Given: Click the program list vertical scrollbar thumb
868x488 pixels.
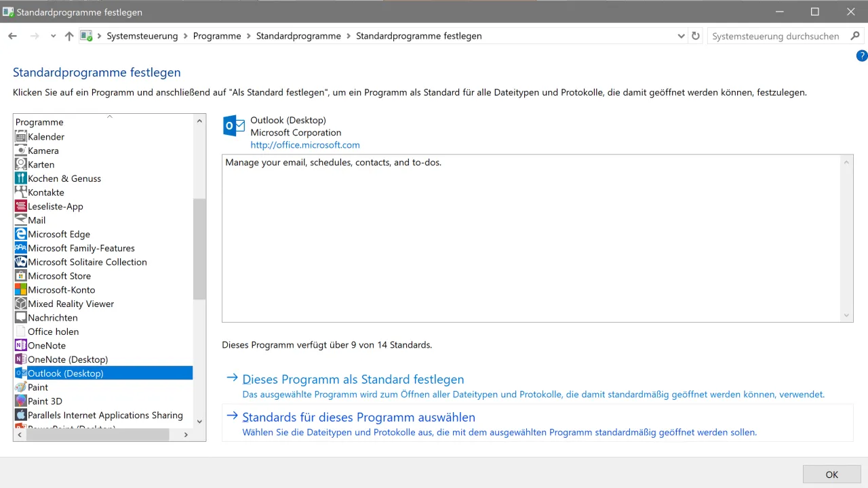Looking at the screenshot, I should tap(199, 249).
